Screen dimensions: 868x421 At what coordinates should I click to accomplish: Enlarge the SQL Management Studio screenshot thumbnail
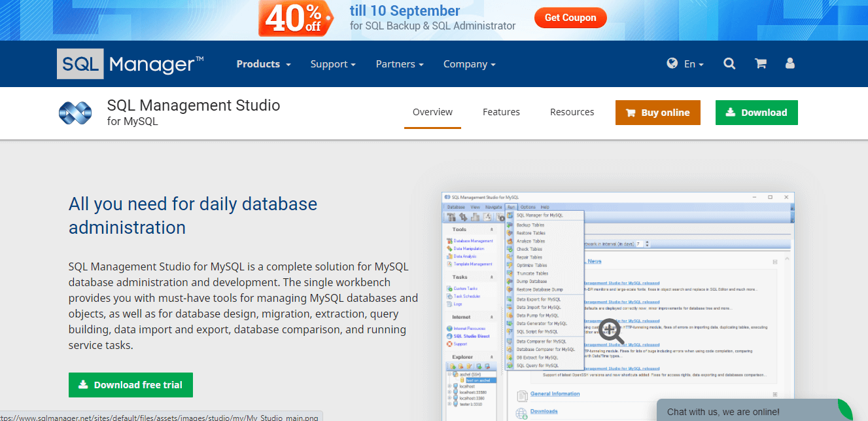(x=617, y=306)
